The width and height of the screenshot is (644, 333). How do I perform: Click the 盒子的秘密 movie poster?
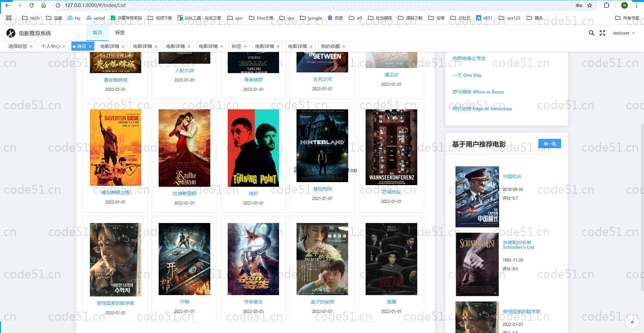[322, 259]
